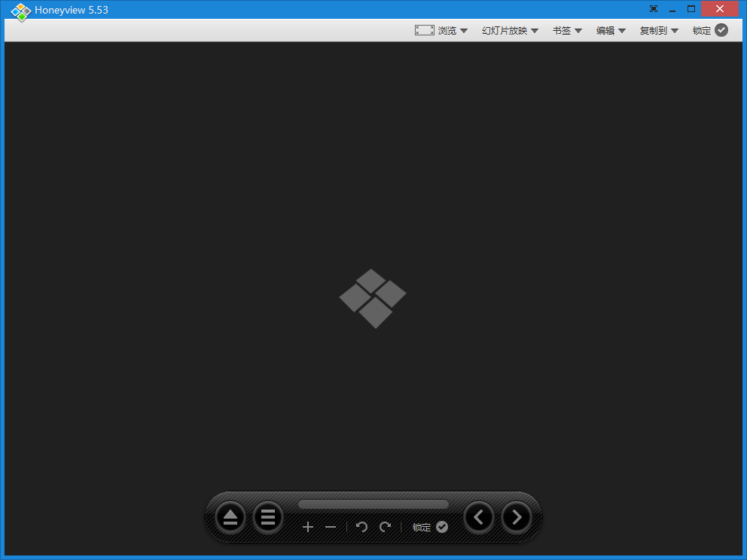Click the Honeyview logo in title bar
Viewport: 747px width, 560px height.
click(x=20, y=11)
